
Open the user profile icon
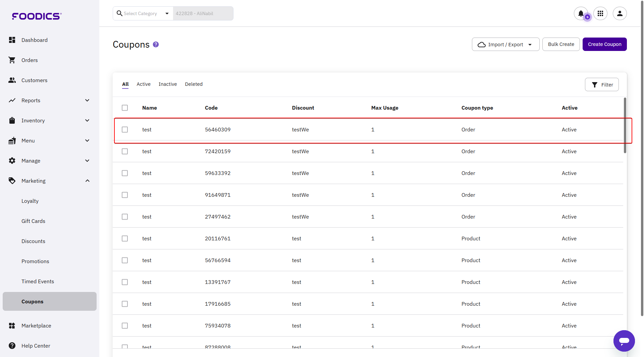click(620, 13)
